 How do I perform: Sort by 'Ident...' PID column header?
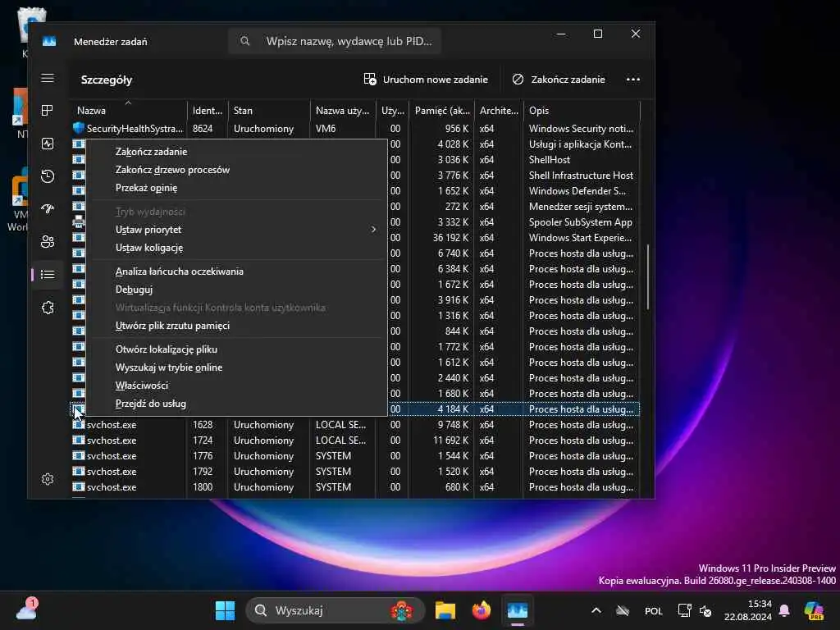(208, 111)
